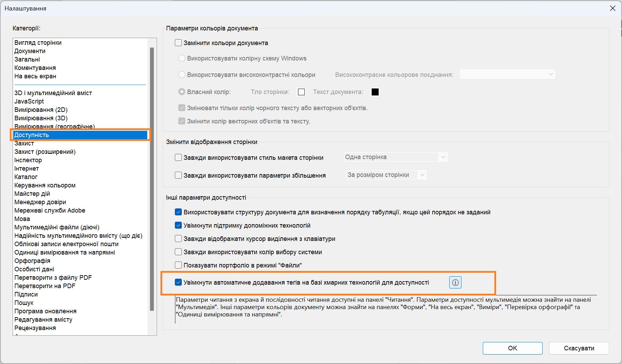Uncheck Увімкнути підтримку допоміжних технологій

[x=178, y=225]
